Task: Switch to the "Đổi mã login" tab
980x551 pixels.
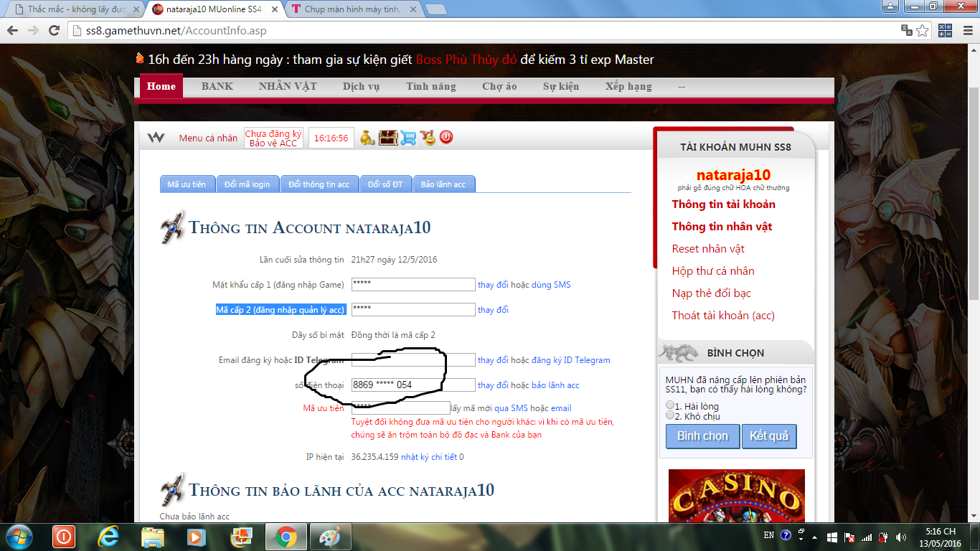Action: (247, 184)
